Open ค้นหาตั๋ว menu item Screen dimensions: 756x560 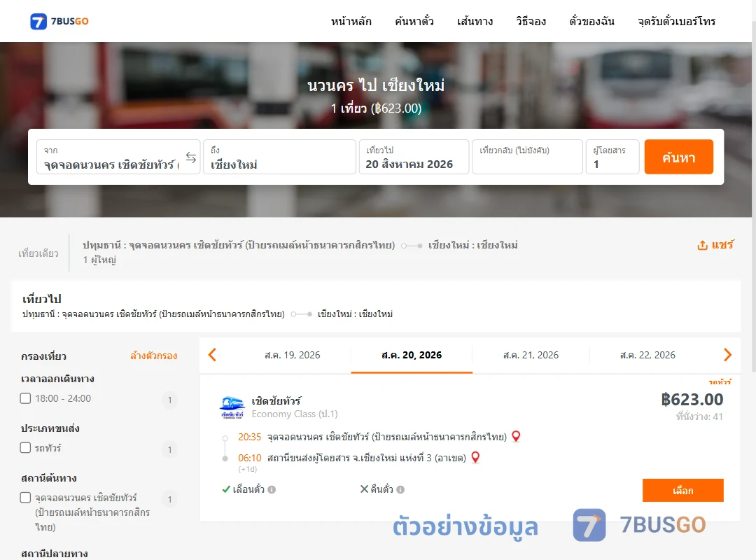click(x=414, y=21)
